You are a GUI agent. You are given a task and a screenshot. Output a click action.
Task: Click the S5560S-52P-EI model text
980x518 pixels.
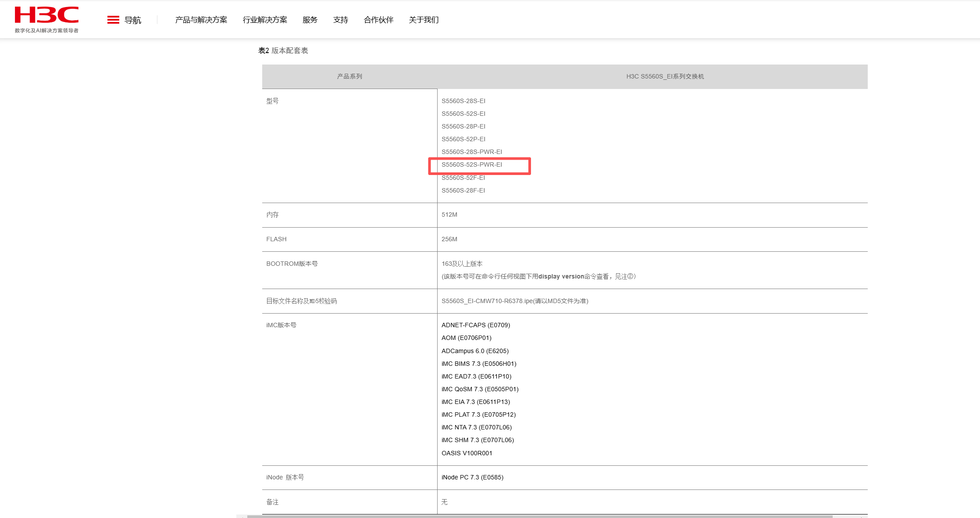click(463, 139)
